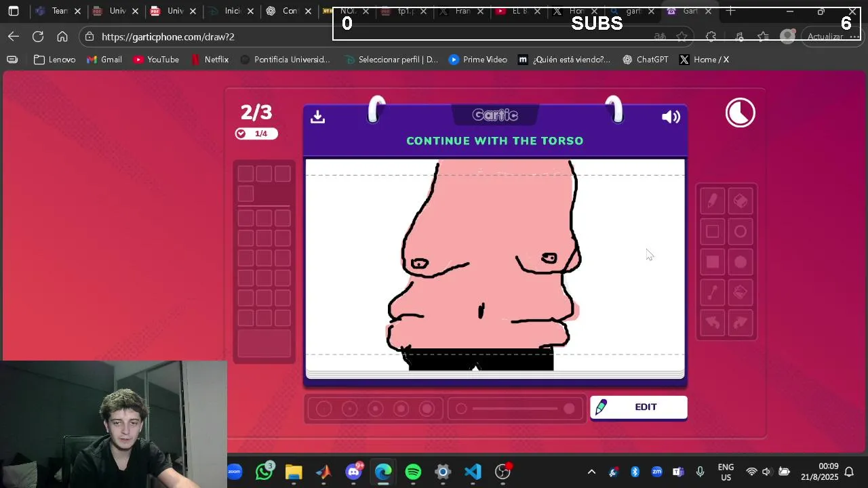
Task: Click the round timer clock icon
Action: point(740,113)
